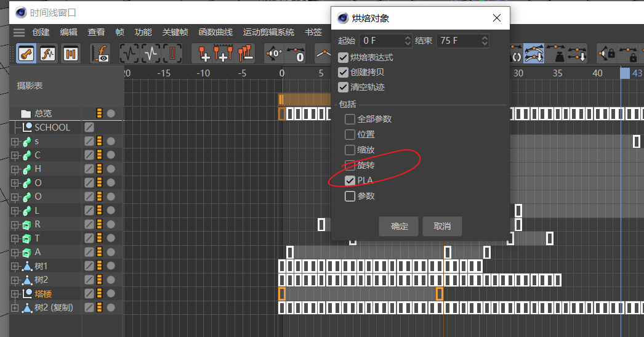The width and height of the screenshot is (644, 337).
Task: Switch to F-Curve mode icon
Action: [48, 54]
